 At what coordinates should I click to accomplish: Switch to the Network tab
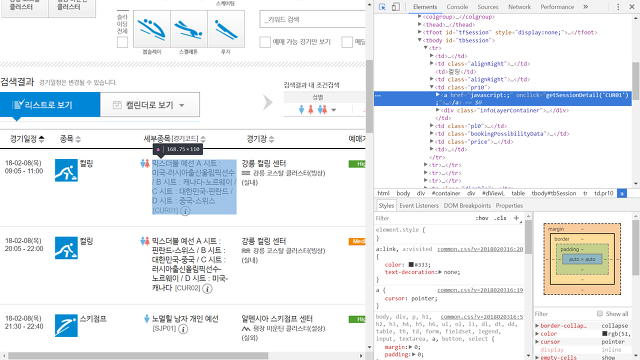pos(519,7)
